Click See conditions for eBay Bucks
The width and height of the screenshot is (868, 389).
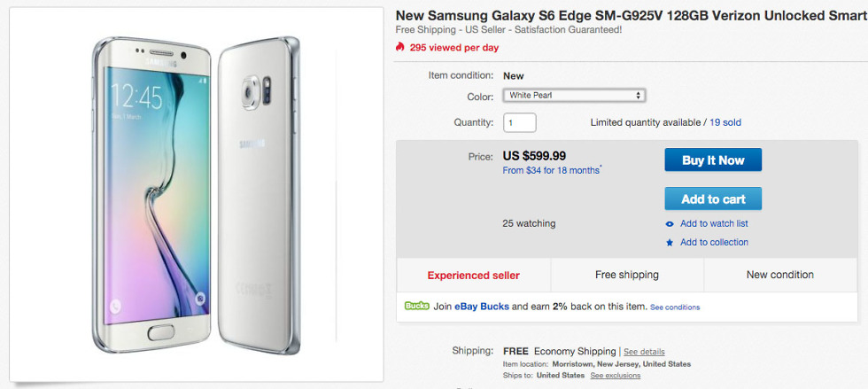(x=675, y=307)
